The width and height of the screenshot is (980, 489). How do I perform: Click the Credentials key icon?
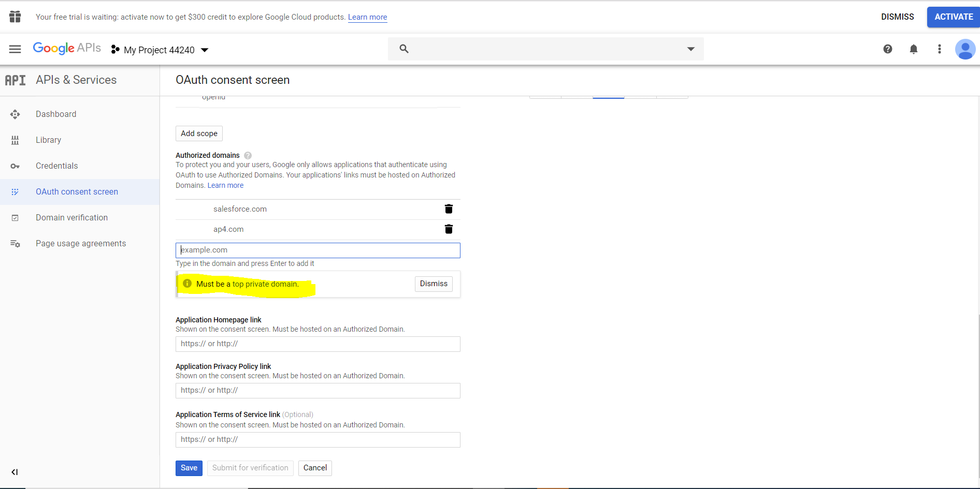pyautogui.click(x=15, y=166)
